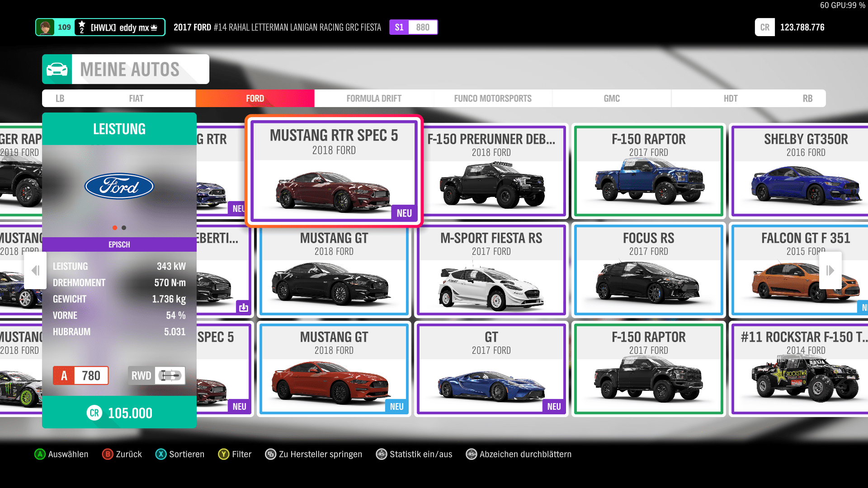This screenshot has height=488, width=868.
Task: Click the Zu Hersteller springen prompt
Action: 314,454
